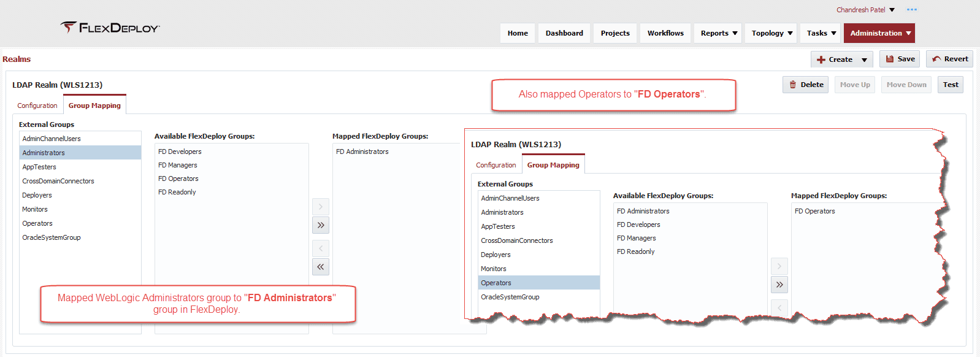The image size is (980, 357).
Task: Click the move all right double-chevron arrow
Action: point(321,225)
